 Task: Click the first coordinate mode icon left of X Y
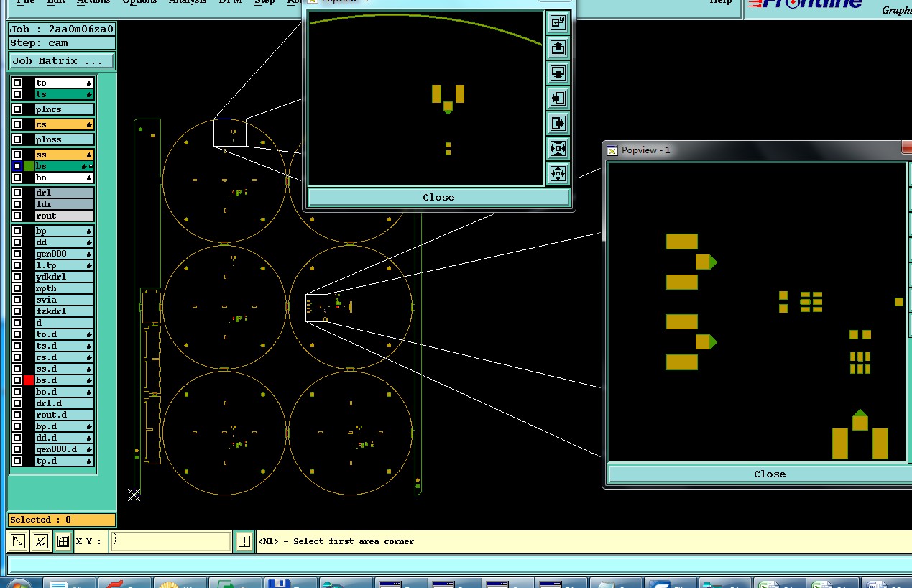[x=19, y=541]
